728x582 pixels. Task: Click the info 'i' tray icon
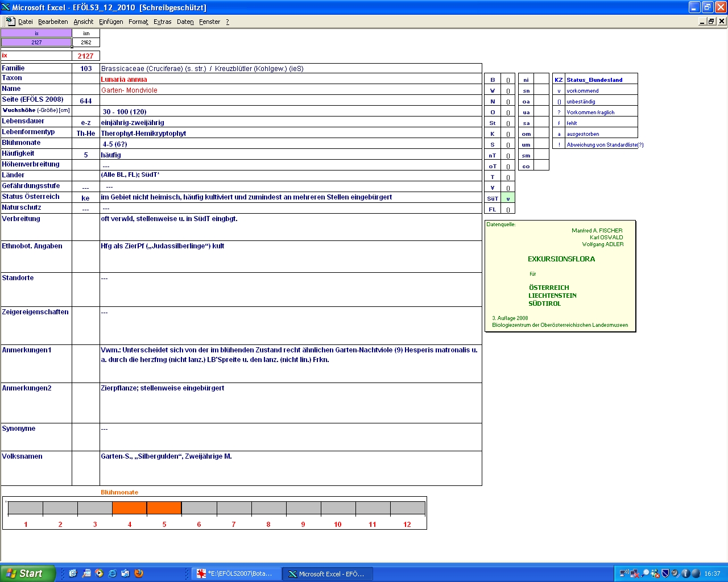pyautogui.click(x=685, y=573)
